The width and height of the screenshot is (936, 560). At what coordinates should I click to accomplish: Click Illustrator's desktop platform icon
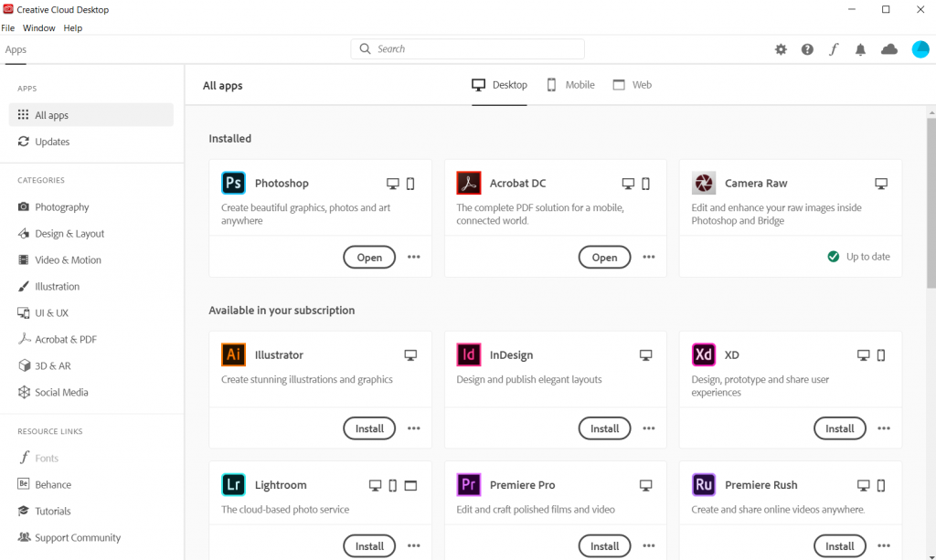pyautogui.click(x=410, y=355)
